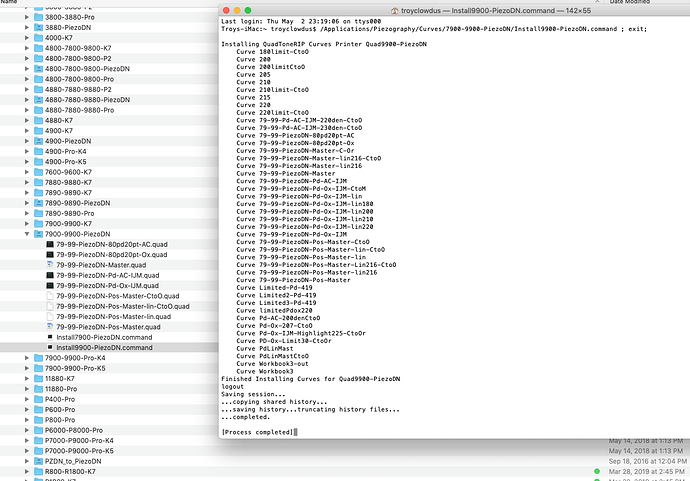This screenshot has height=481, width=690.
Task: Click 'Finished Installing Curves for Quad9900-PiezoDN' line
Action: (311, 379)
